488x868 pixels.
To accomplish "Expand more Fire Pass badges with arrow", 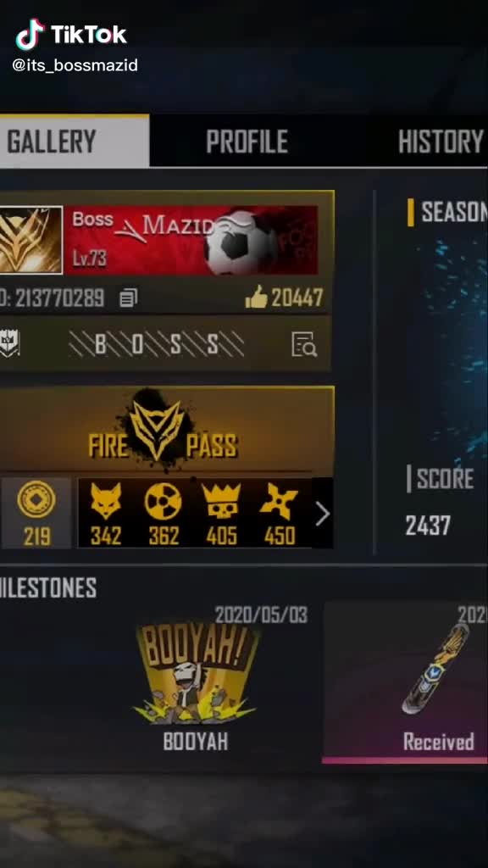I will 323,515.
